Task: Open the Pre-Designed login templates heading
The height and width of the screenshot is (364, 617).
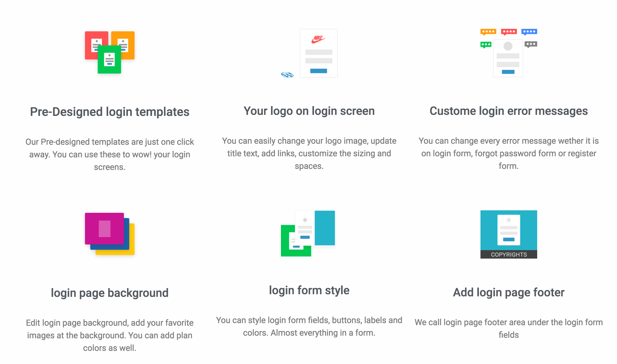Action: 109,111
